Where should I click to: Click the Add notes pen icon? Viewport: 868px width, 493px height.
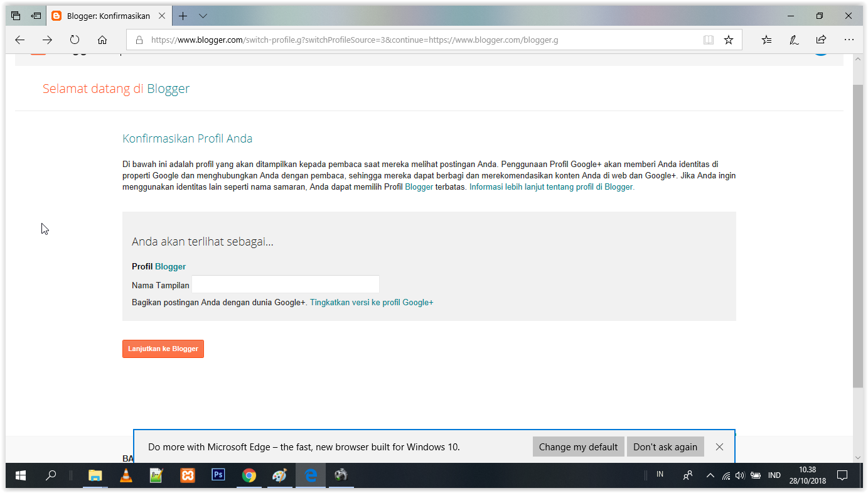pos(794,40)
